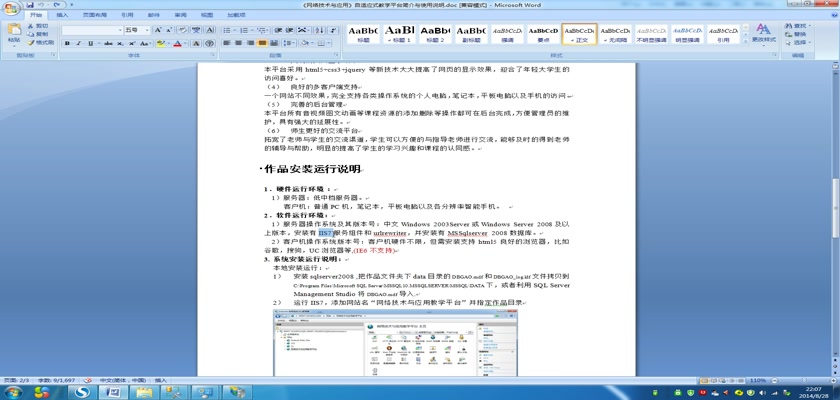The image size is (840, 400).
Task: Toggle show paragraph marks
Action: pyautogui.click(x=333, y=31)
